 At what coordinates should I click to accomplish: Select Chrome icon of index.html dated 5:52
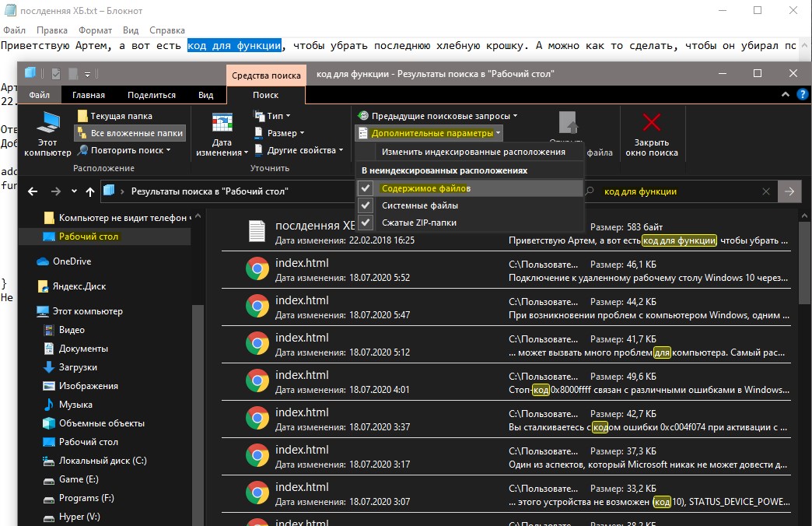coord(257,268)
